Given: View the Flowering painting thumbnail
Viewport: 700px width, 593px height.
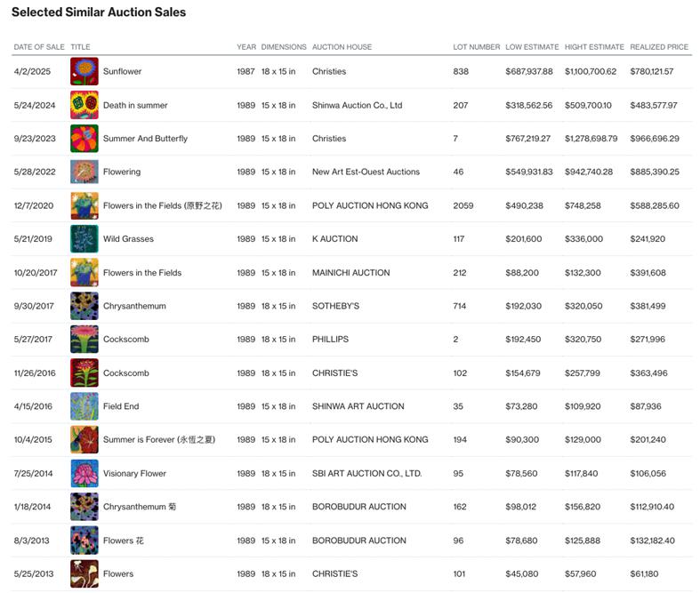Looking at the screenshot, I should click(84, 172).
